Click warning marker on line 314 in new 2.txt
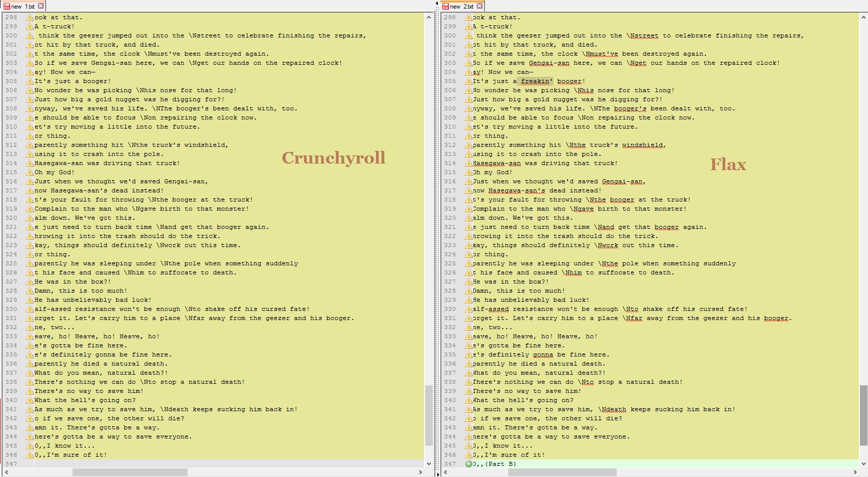Image resolution: width=868 pixels, height=477 pixels. 468,163
